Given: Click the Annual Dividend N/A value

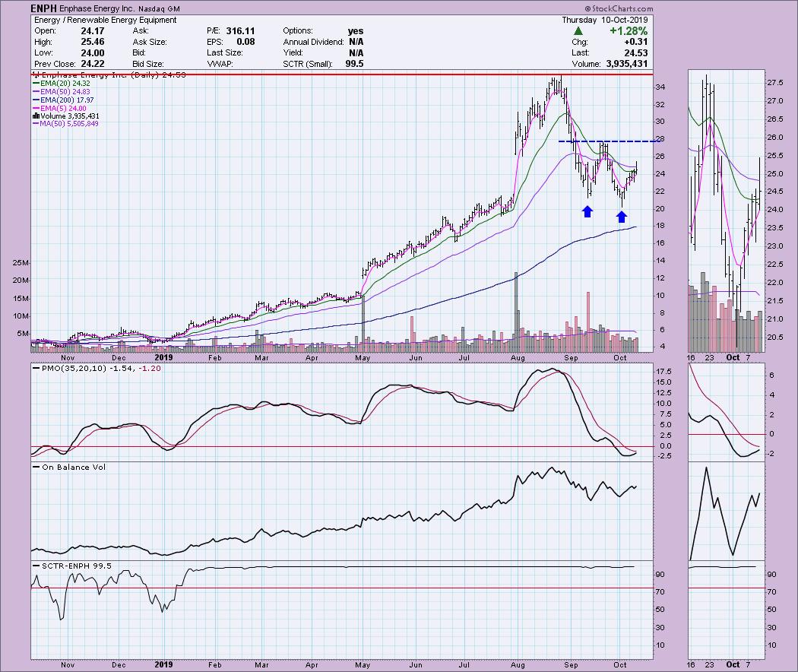Looking at the screenshot, I should click(x=356, y=42).
